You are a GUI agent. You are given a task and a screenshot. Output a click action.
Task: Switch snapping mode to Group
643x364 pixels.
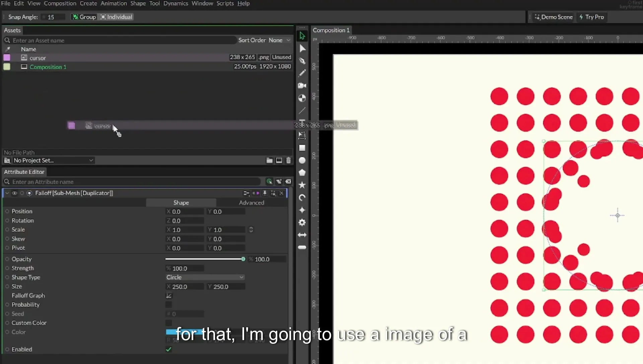tap(84, 17)
